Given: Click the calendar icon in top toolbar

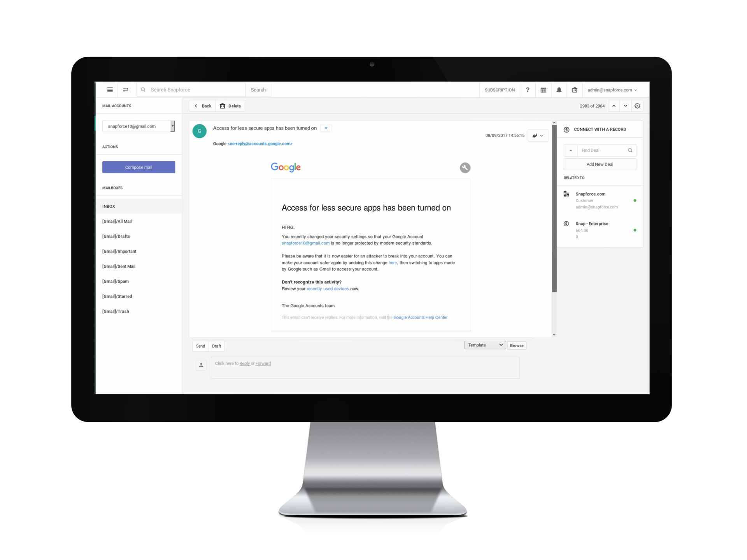Looking at the screenshot, I should [x=542, y=89].
